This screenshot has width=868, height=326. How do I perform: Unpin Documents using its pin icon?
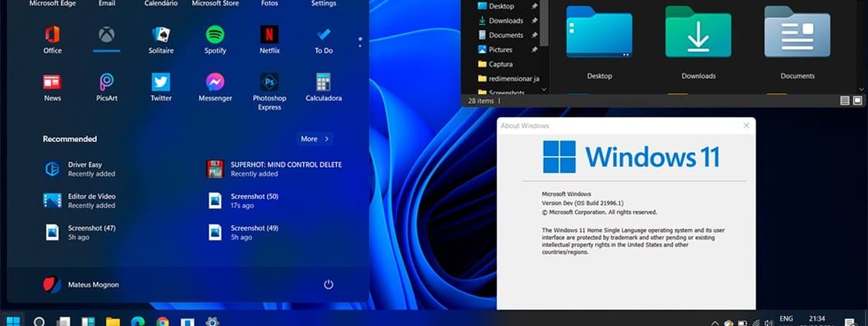tap(534, 35)
